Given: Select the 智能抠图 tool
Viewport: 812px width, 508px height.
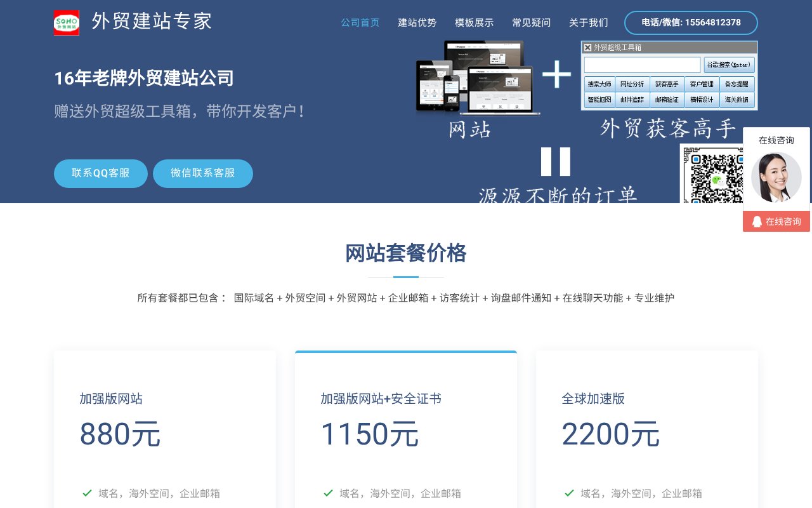Looking at the screenshot, I should coord(599,100).
